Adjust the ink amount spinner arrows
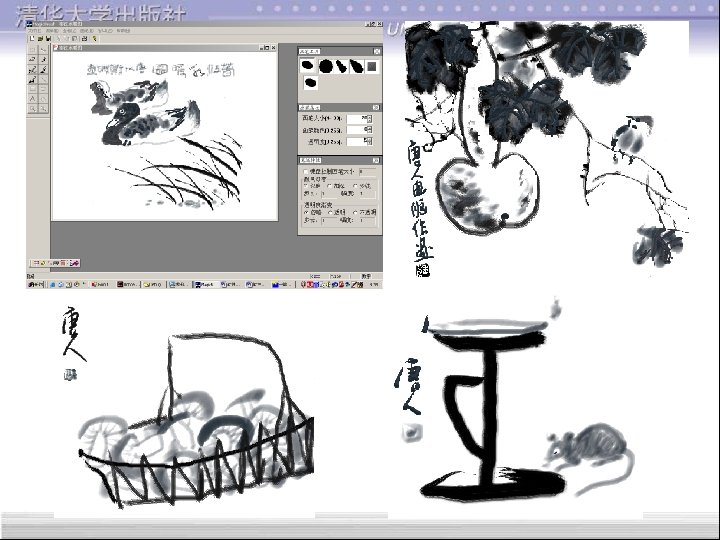The image size is (720, 540). pos(370,130)
